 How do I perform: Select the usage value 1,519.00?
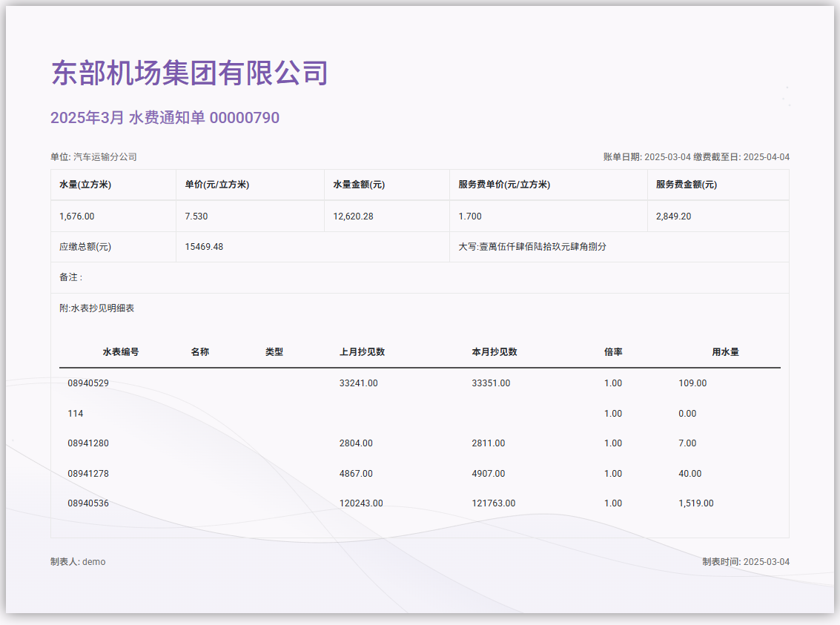point(695,503)
